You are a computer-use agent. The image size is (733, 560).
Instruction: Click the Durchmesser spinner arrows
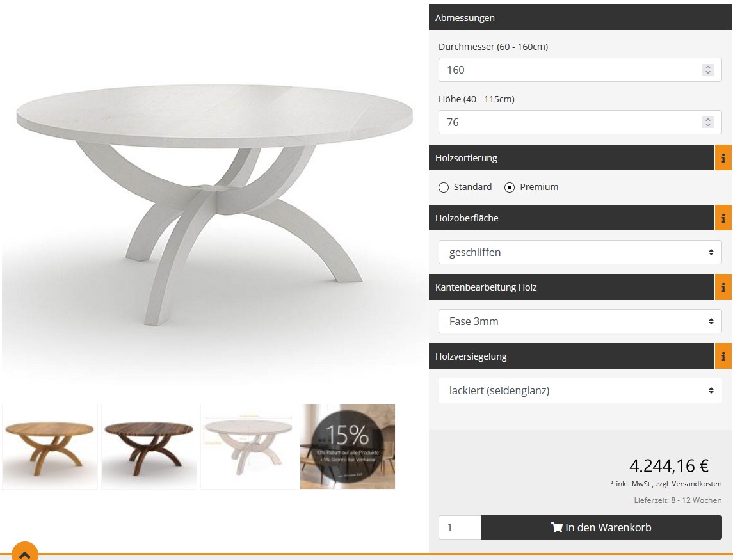(708, 70)
